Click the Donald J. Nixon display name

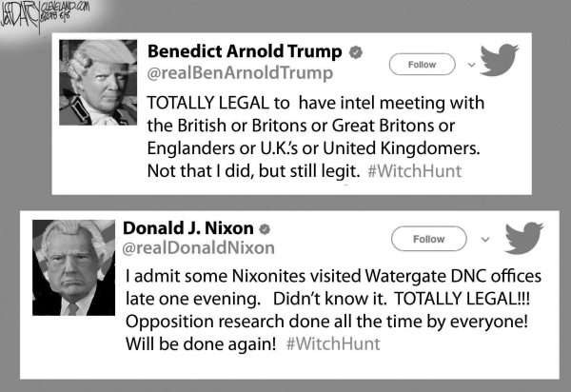188,228
